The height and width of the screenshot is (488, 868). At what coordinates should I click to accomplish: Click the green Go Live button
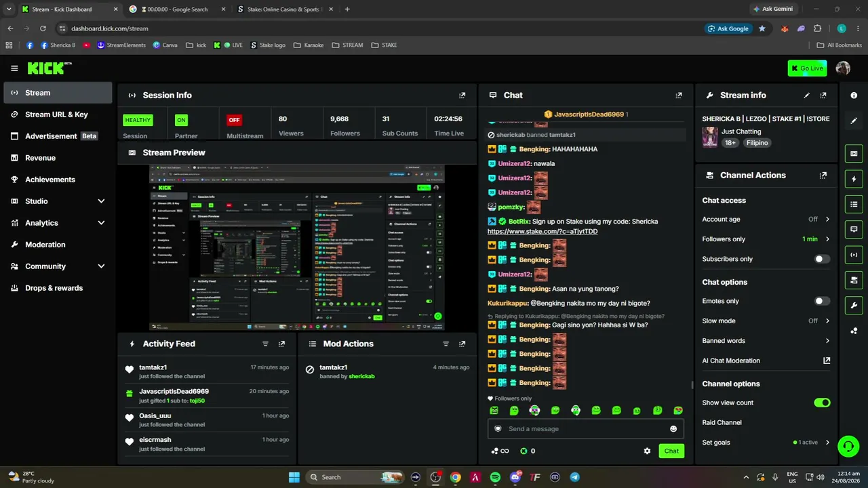(807, 68)
